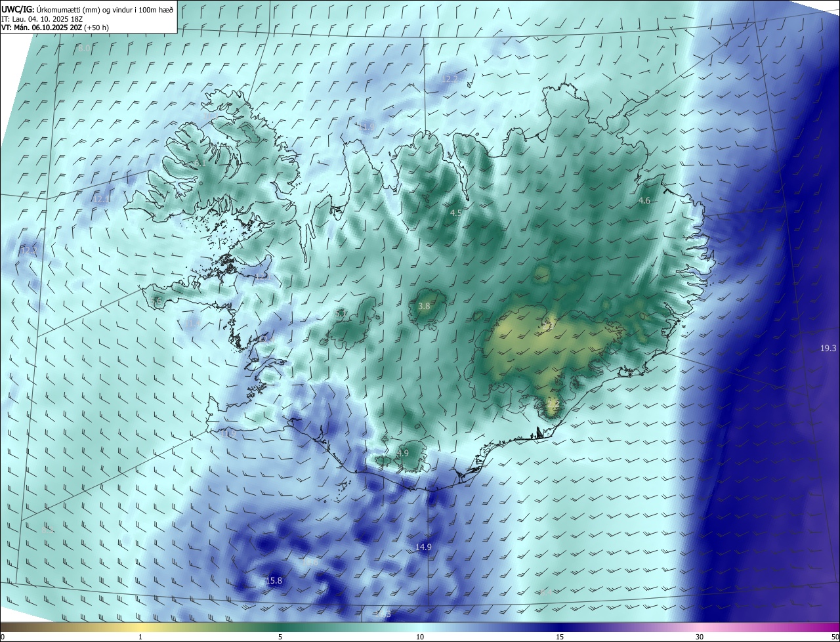Image resolution: width=840 pixels, height=642 pixels.
Task: Click the title line 'Úrkomumætti (mm) og vindur í 100m hæð'
Action: [x=104, y=10]
